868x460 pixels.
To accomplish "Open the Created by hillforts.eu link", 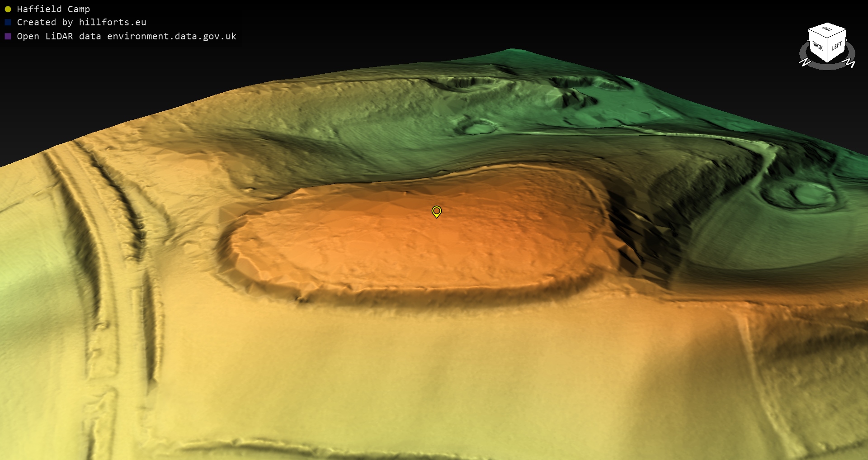I will [81, 22].
